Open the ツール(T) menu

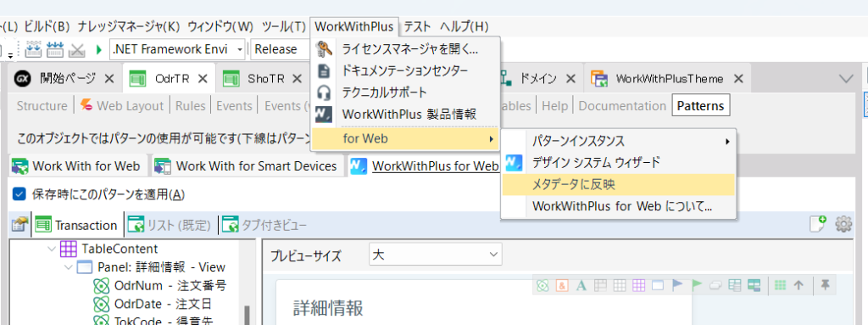[x=283, y=26]
